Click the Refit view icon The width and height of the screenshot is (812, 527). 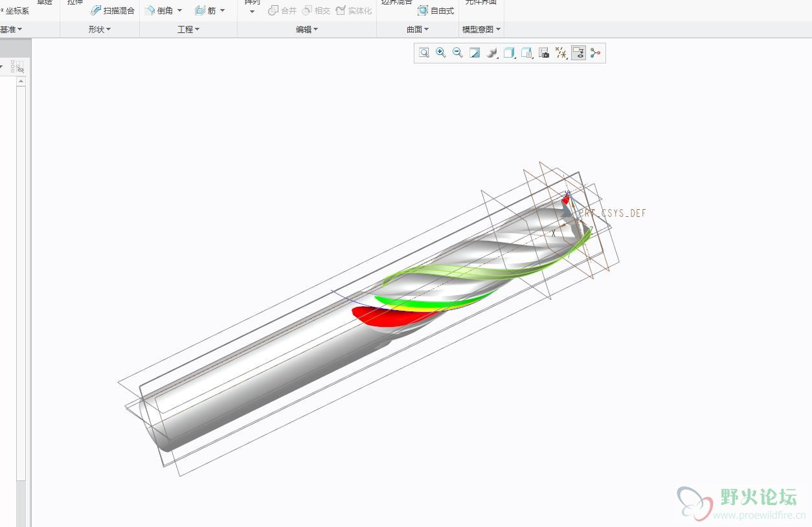click(x=424, y=53)
